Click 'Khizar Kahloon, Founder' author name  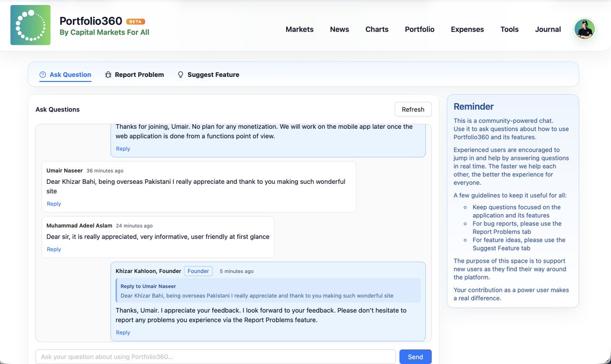[x=148, y=271]
